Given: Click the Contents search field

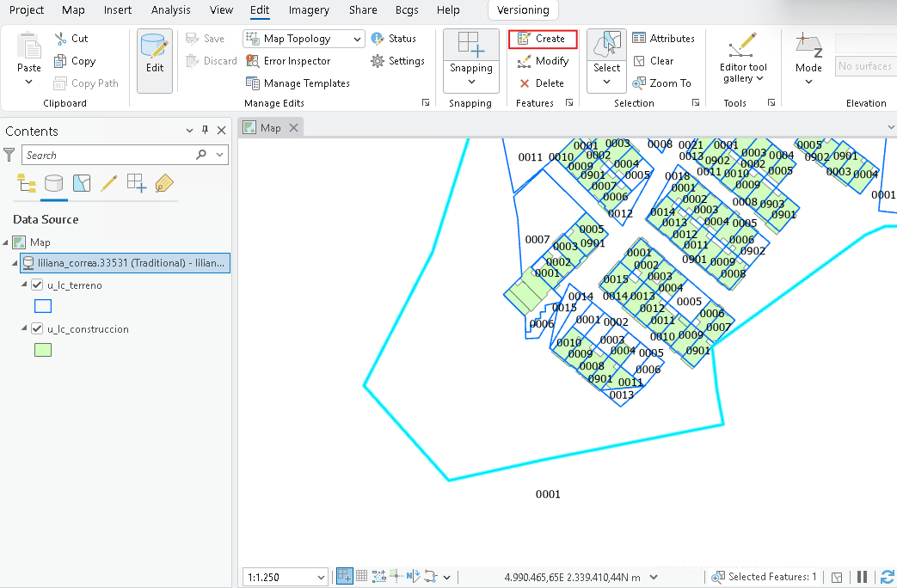Looking at the screenshot, I should pyautogui.click(x=108, y=155).
